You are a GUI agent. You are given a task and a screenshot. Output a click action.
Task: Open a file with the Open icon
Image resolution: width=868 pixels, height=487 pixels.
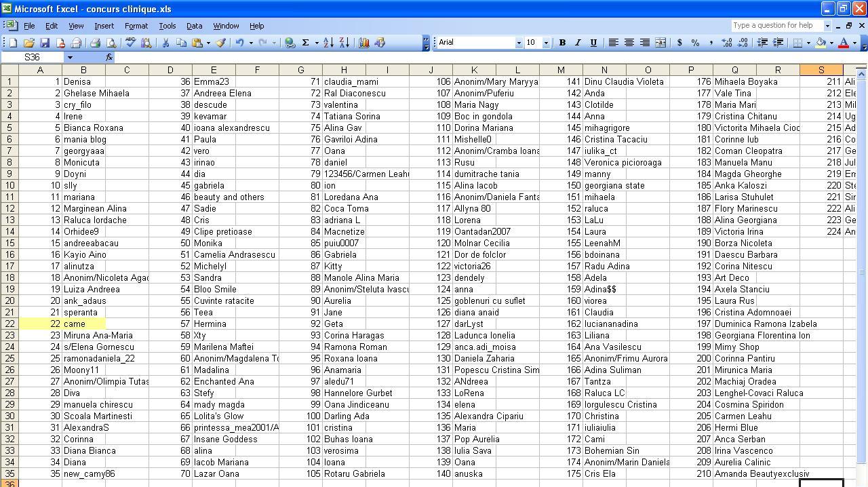28,43
